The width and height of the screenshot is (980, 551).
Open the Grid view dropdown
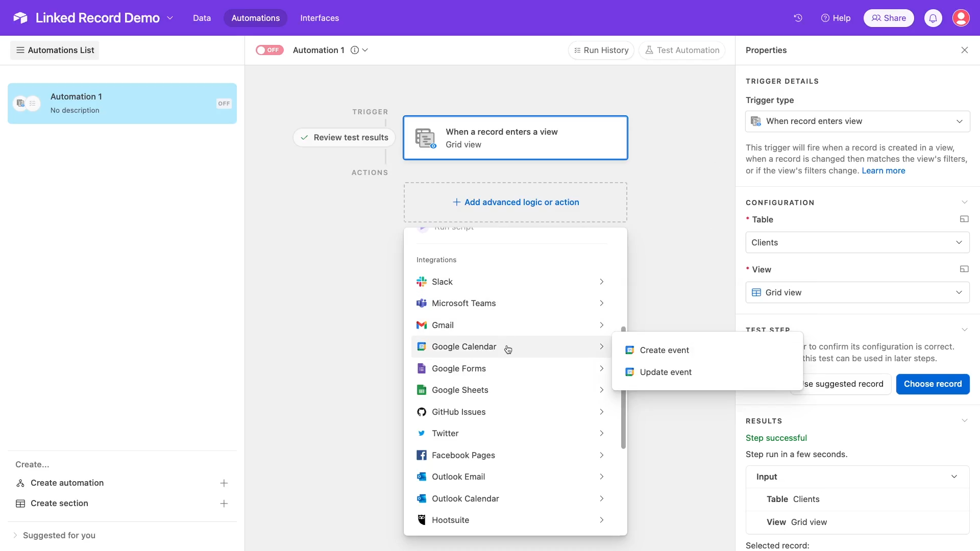(x=857, y=292)
